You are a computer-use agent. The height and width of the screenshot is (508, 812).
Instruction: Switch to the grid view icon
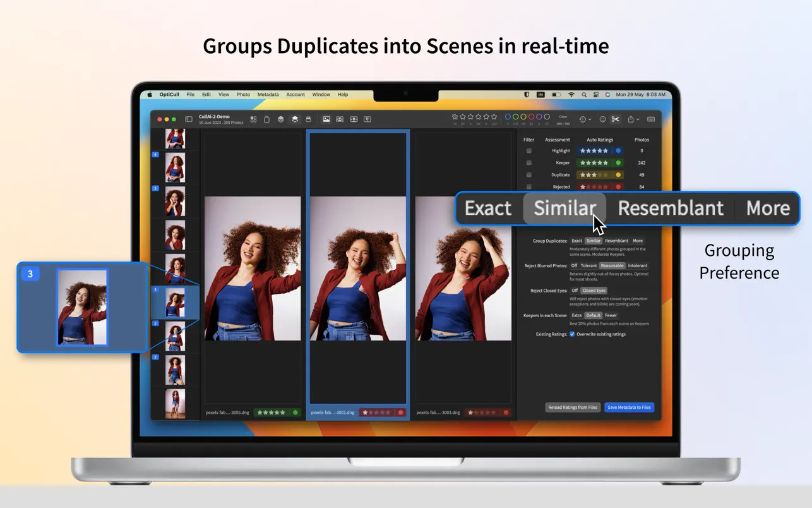pos(253,119)
